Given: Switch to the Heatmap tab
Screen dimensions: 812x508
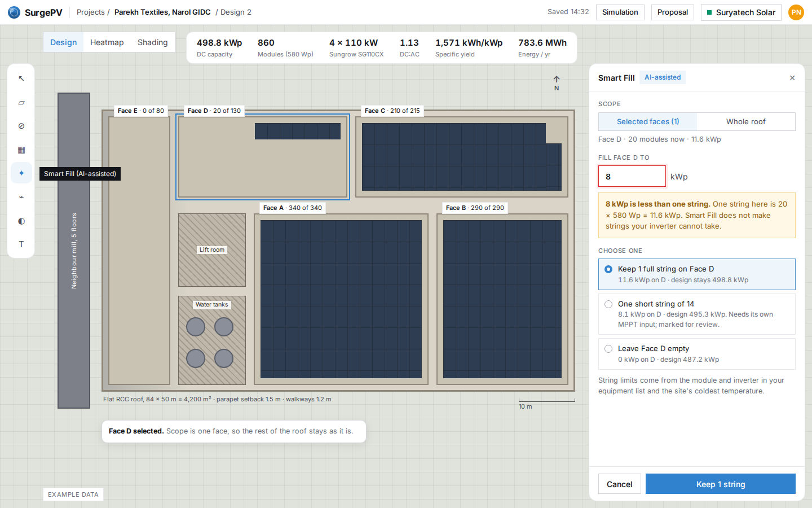Looking at the screenshot, I should [107, 42].
